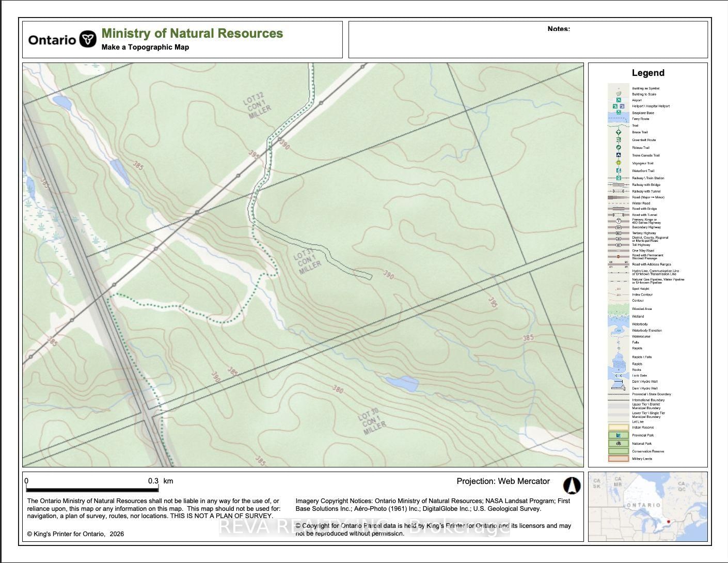The image size is (728, 563).
Task: Click the Road with Permanent Blocked Passage symbol
Action: pyautogui.click(x=619, y=256)
